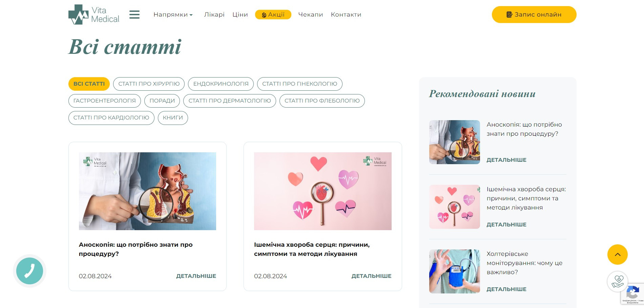Open the heart-in-hand round icon
The image size is (644, 308).
click(617, 281)
